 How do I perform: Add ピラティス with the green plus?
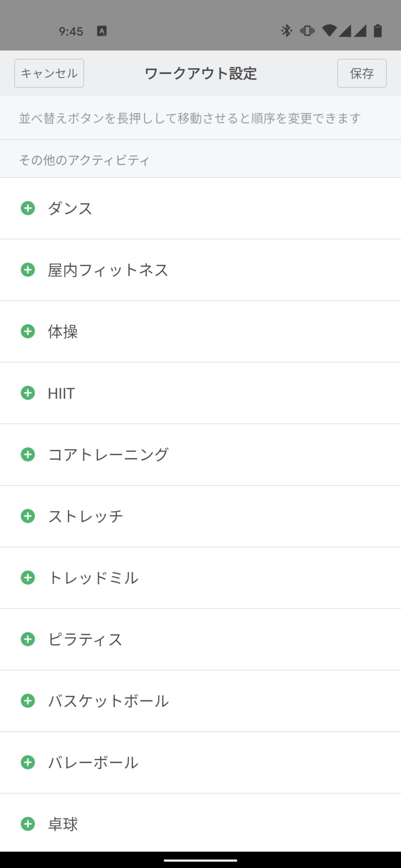coord(28,639)
